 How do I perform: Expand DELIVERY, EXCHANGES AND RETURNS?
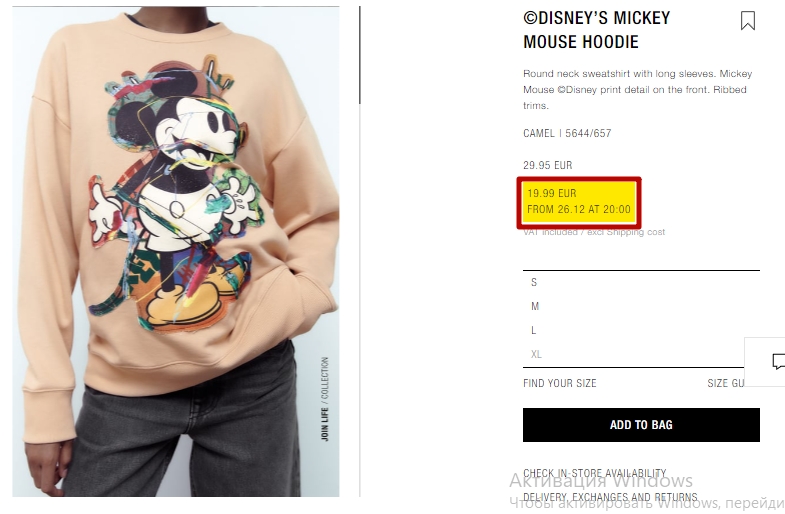610,497
